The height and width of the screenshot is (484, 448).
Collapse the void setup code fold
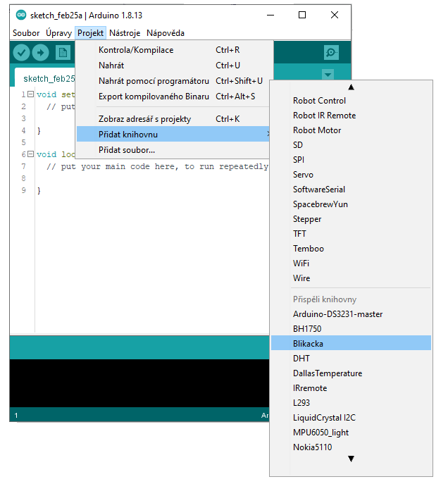click(30, 94)
